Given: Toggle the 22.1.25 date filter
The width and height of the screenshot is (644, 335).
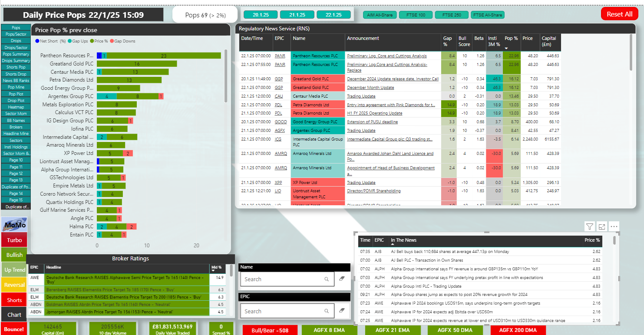Looking at the screenshot, I should (x=334, y=15).
